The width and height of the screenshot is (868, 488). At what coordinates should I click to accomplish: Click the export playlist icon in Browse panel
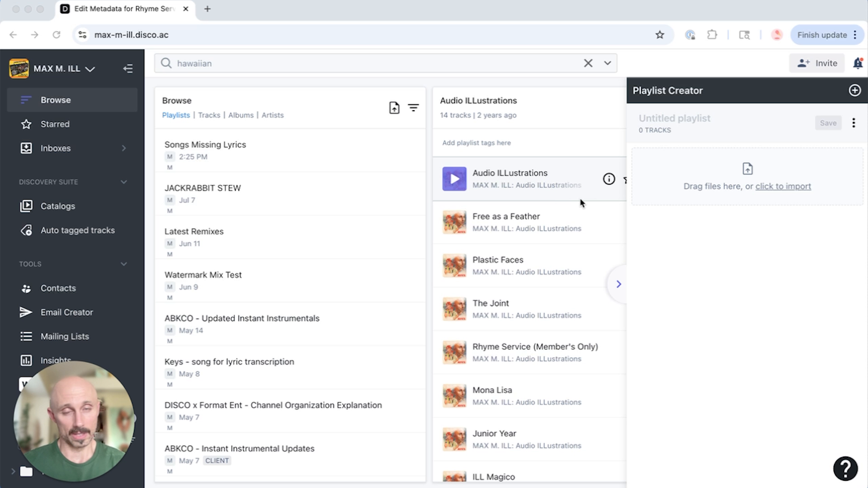click(x=394, y=108)
